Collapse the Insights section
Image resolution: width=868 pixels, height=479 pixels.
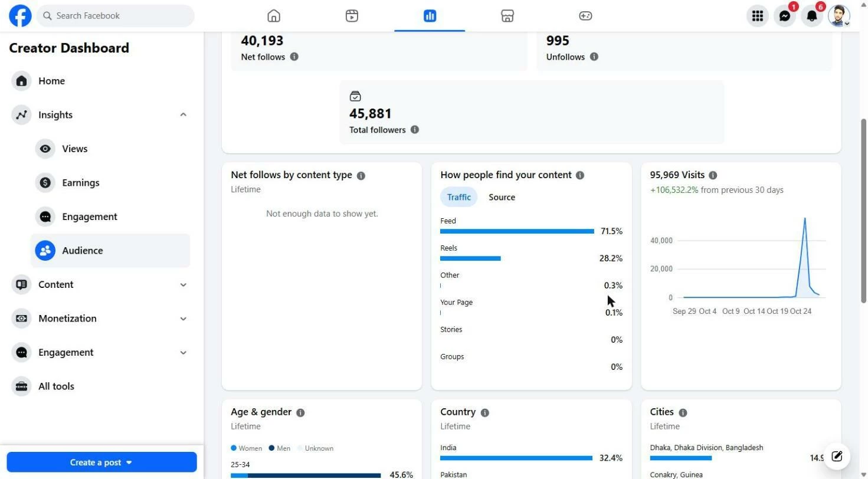tap(184, 114)
